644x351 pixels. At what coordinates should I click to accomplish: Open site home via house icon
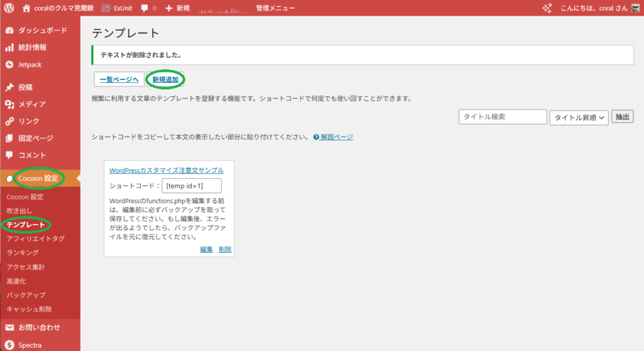[x=26, y=8]
